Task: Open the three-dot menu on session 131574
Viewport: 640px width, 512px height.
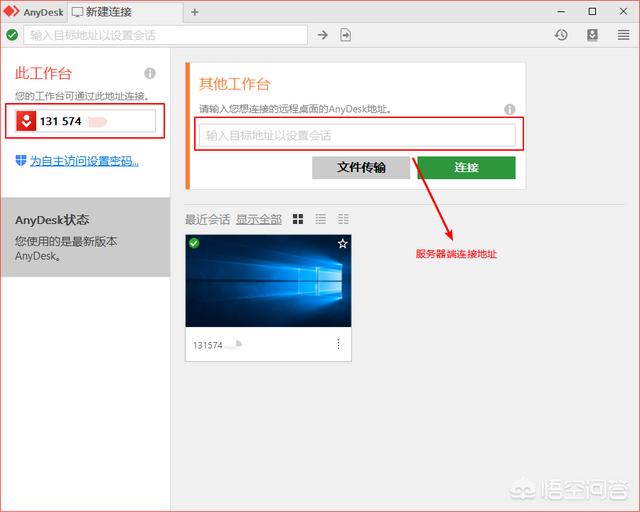Action: [338, 344]
